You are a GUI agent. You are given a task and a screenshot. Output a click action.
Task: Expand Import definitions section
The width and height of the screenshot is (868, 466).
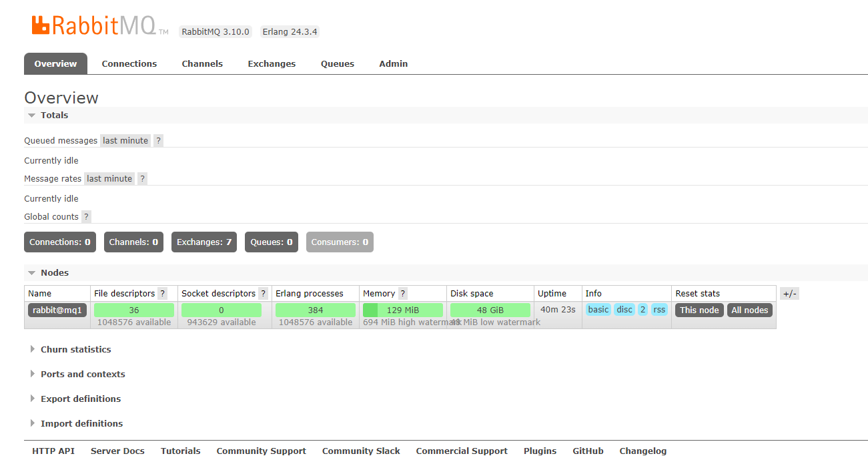pyautogui.click(x=76, y=424)
